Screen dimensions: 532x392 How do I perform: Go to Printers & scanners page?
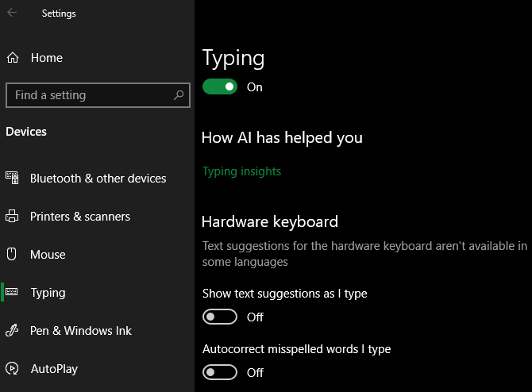[79, 217]
